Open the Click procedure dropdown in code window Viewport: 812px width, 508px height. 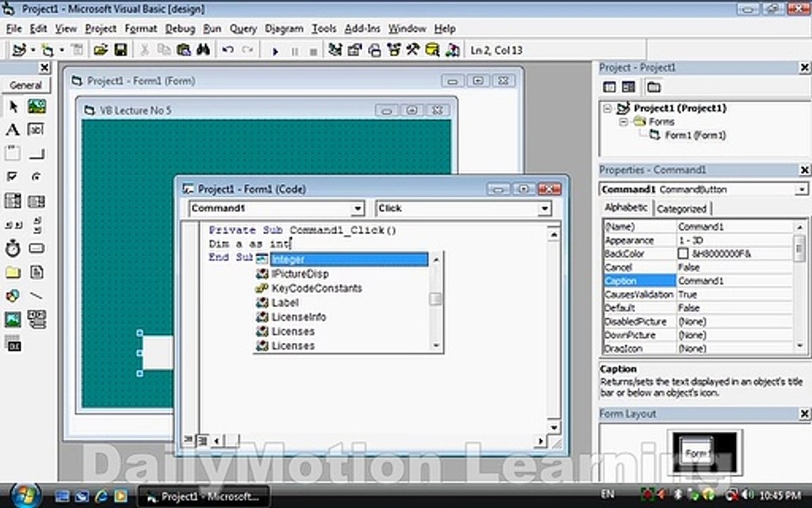(x=543, y=208)
